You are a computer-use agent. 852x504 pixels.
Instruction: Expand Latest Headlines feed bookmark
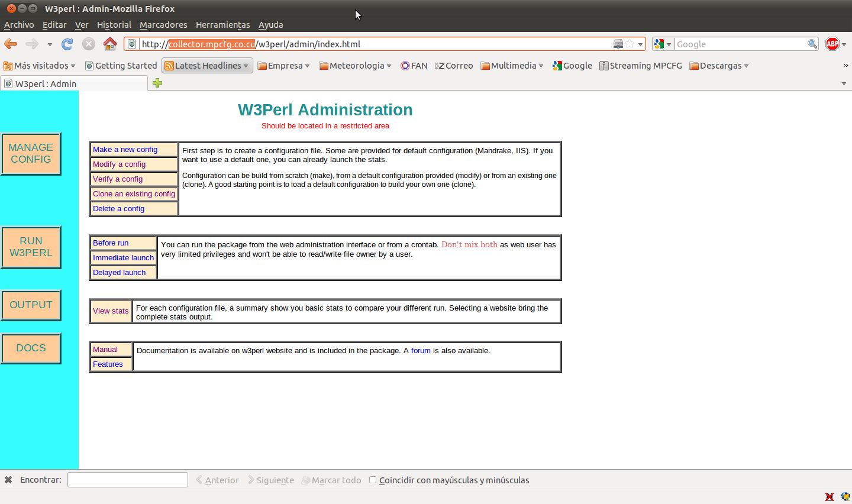207,66
